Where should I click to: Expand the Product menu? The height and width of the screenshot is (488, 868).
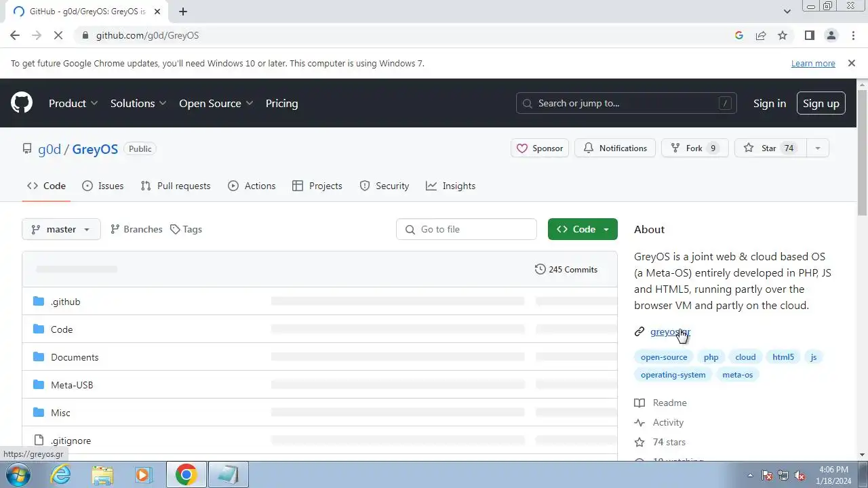click(x=73, y=103)
